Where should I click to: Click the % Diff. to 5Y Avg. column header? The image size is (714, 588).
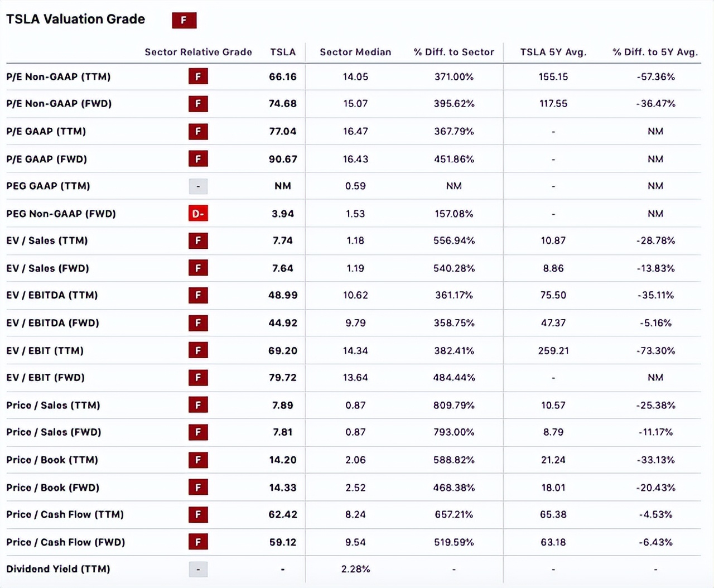click(x=655, y=52)
